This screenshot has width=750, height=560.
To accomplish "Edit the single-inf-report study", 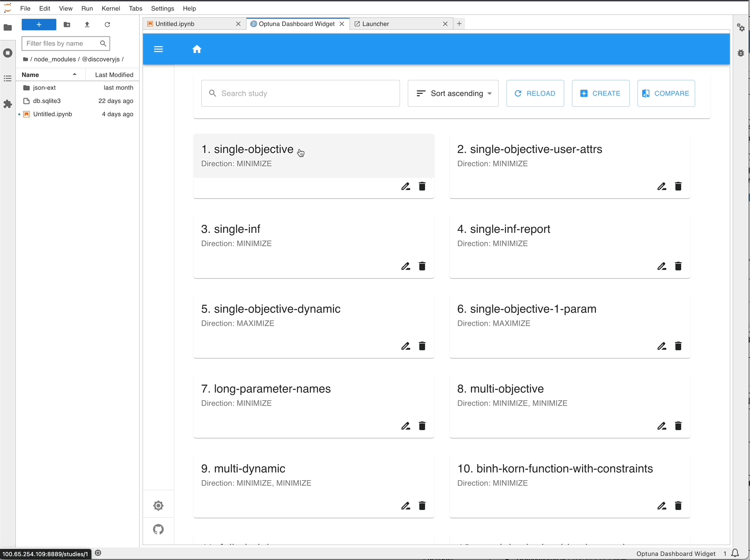I will tap(662, 266).
